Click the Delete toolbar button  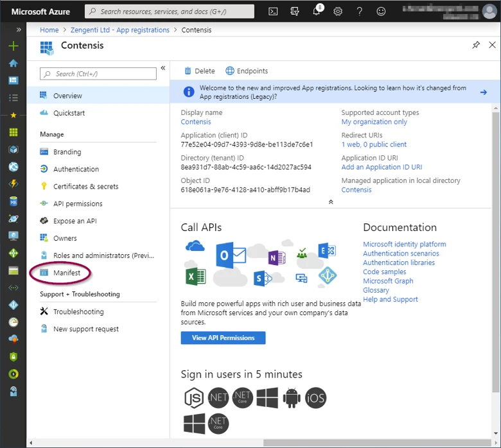(x=200, y=71)
